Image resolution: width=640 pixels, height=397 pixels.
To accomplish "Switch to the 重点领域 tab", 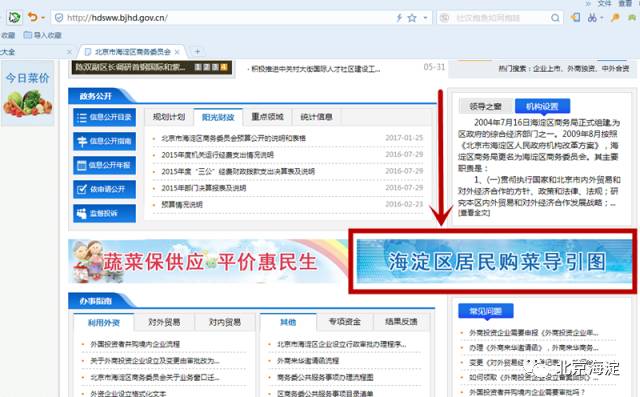I will coord(267,117).
